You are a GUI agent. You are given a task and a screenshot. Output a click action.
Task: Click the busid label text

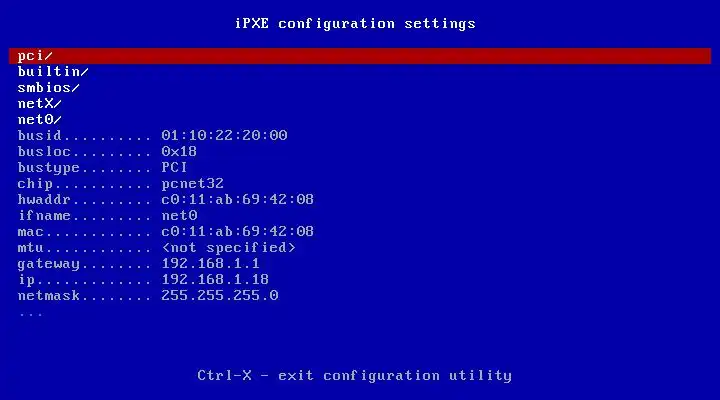[39, 135]
